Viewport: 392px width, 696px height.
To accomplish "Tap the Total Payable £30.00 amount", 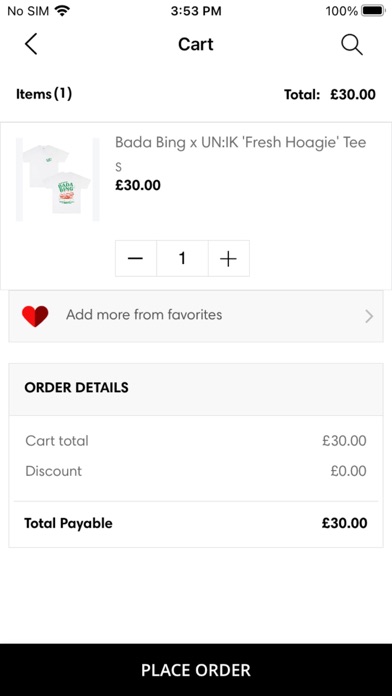I will pyautogui.click(x=344, y=523).
